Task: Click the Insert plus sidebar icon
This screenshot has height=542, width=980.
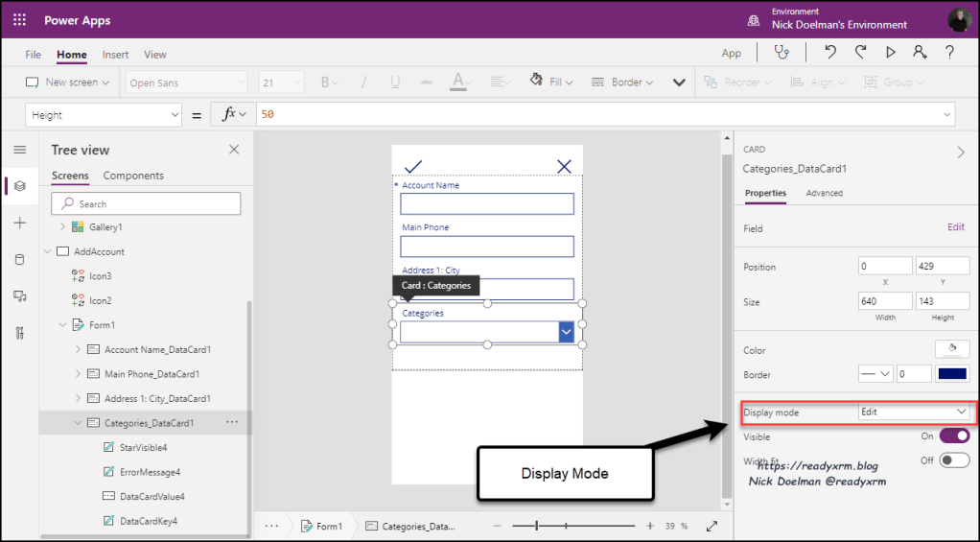Action: click(19, 223)
